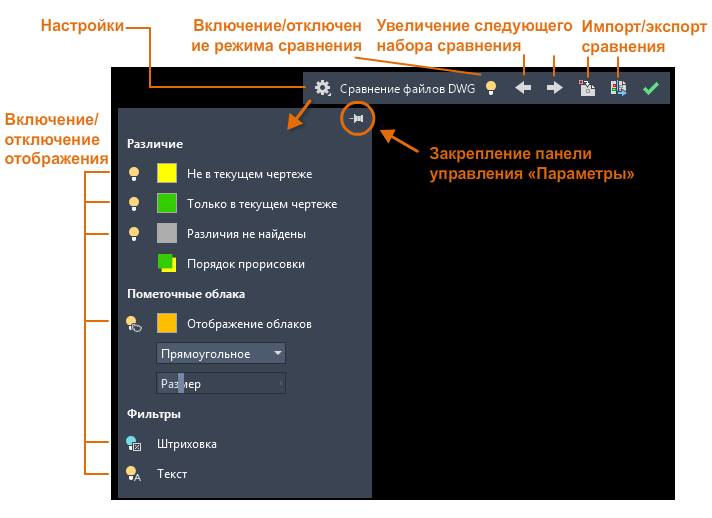Toggle the hatch (Штриховка) filter
This screenshot has height=518, width=712.
[x=134, y=444]
